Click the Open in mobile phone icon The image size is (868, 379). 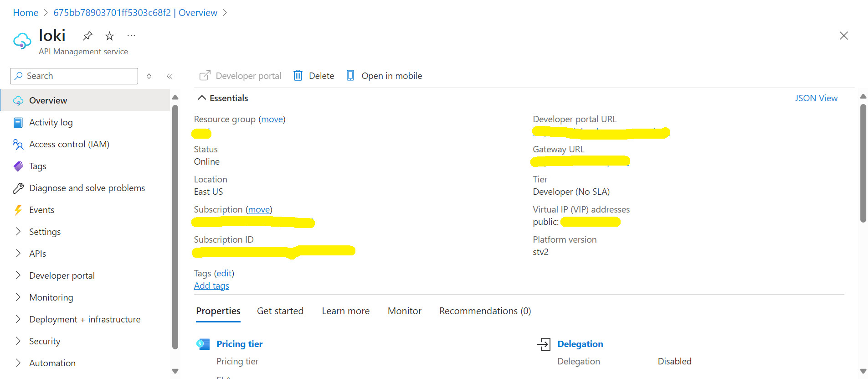pos(350,76)
